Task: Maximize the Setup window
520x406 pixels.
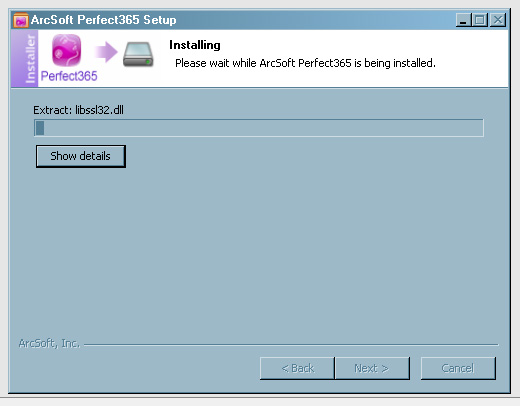Action: [480, 20]
